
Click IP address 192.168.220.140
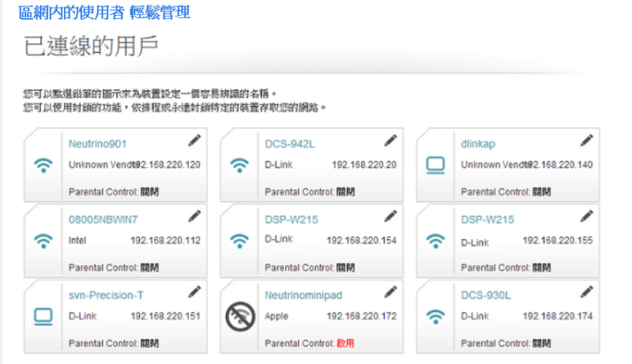tap(559, 165)
